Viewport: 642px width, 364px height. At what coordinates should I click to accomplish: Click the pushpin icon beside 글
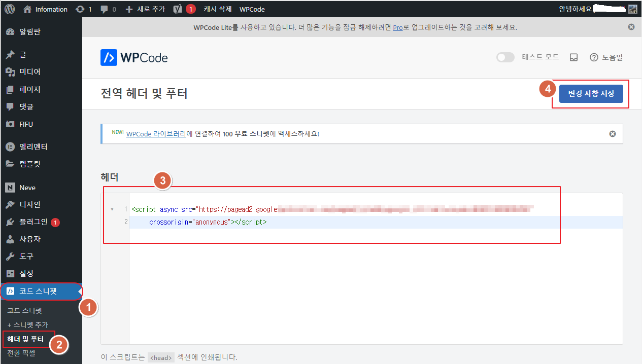click(10, 54)
